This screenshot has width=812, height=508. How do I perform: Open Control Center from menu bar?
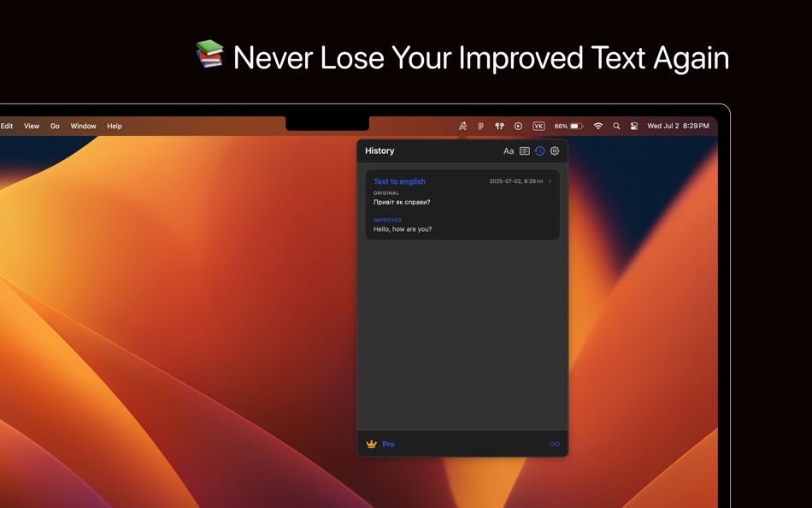pyautogui.click(x=633, y=126)
